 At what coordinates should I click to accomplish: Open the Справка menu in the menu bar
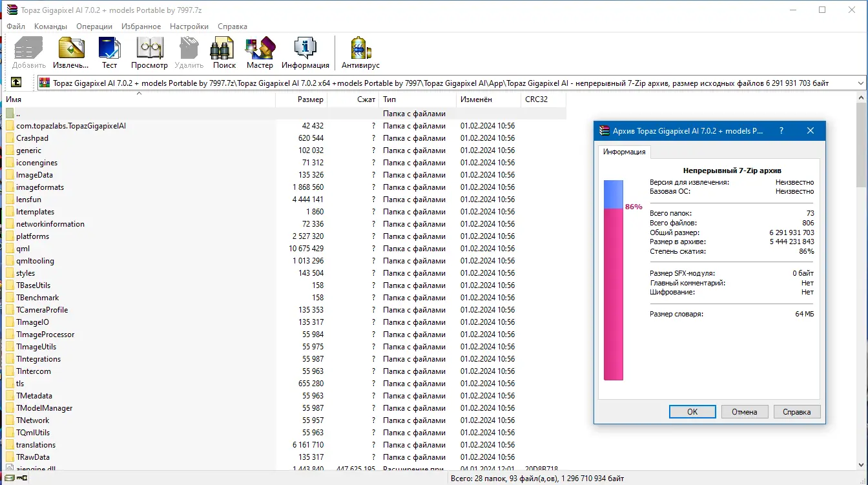click(x=232, y=26)
